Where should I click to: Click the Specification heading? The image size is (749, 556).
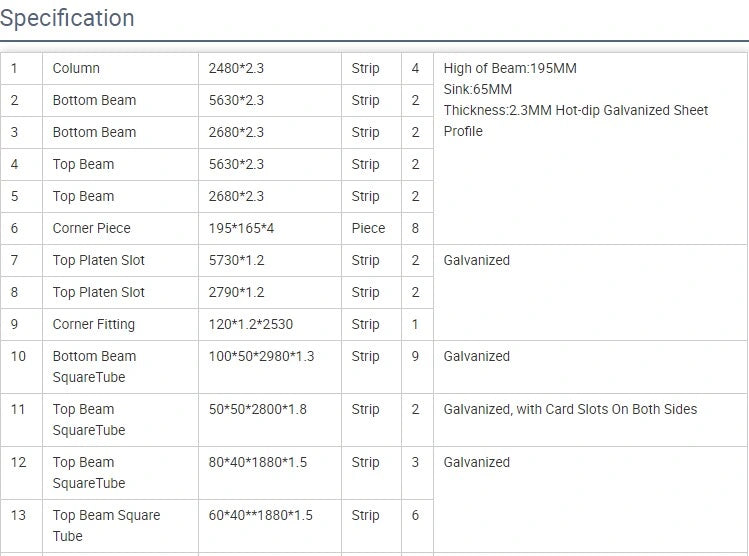[x=67, y=18]
